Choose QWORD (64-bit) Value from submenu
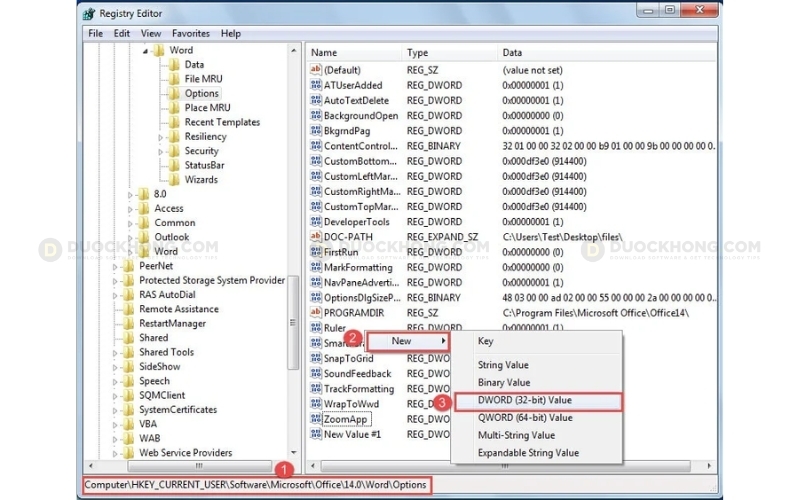Image resolution: width=800 pixels, height=500 pixels. (x=537, y=417)
